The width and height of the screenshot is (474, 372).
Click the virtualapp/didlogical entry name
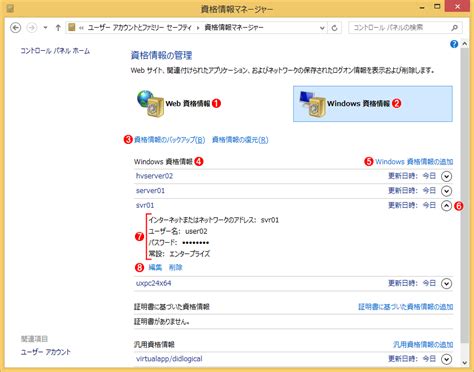(x=169, y=359)
